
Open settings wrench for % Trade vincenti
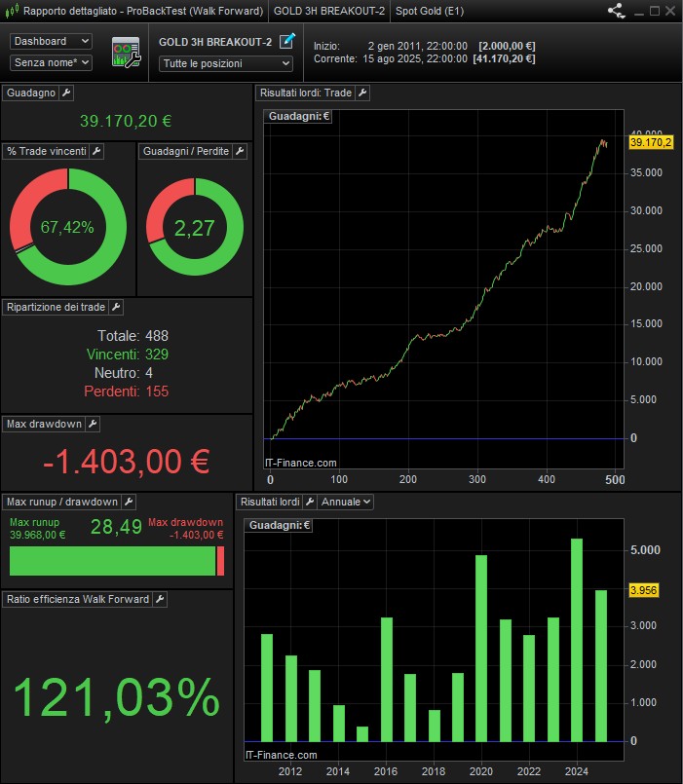(x=96, y=152)
